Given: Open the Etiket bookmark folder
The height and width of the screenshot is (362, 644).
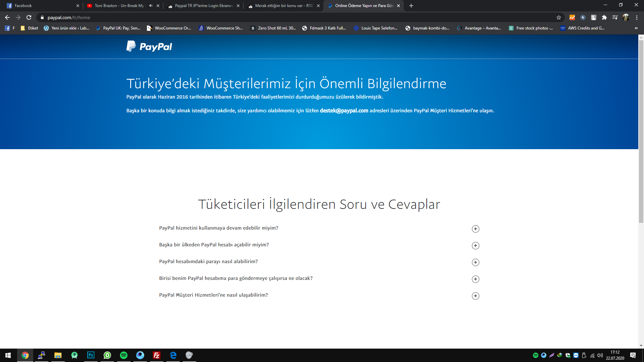Looking at the screenshot, I should (29, 28).
